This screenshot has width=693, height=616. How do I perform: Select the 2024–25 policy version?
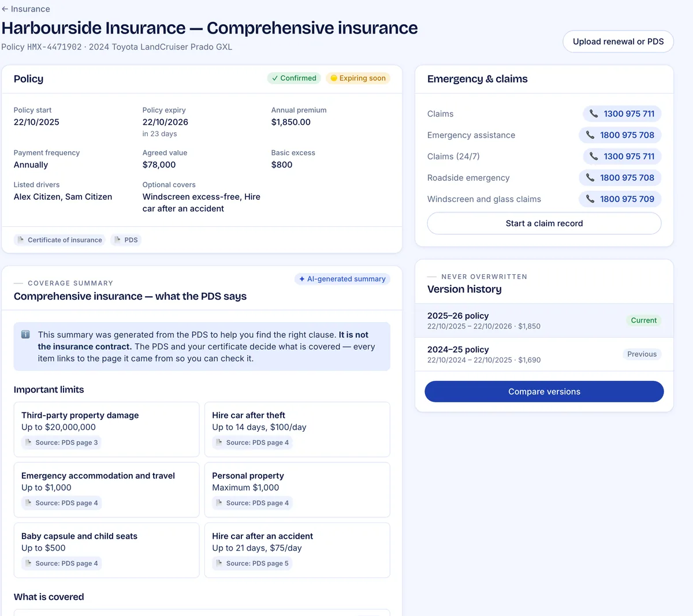tap(544, 354)
